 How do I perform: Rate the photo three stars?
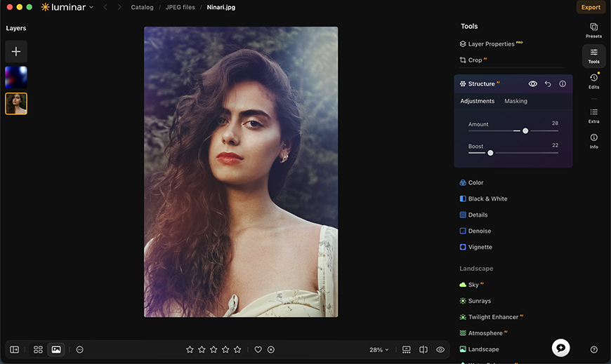[213, 349]
